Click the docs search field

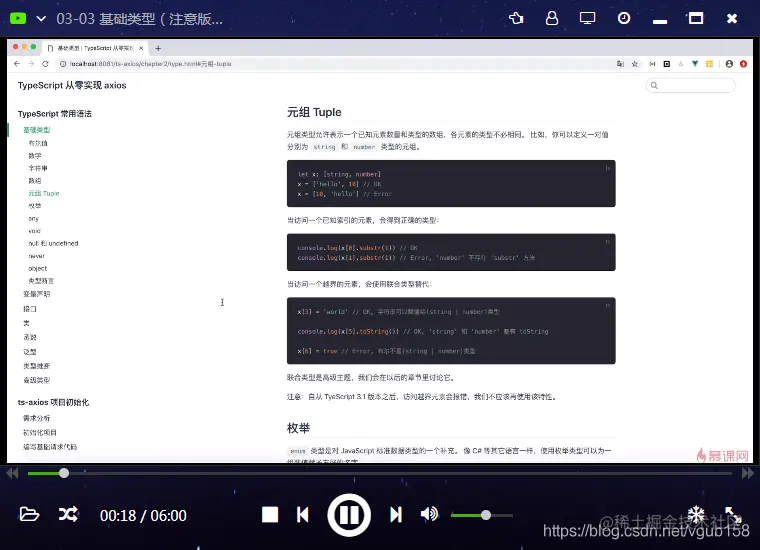[691, 85]
